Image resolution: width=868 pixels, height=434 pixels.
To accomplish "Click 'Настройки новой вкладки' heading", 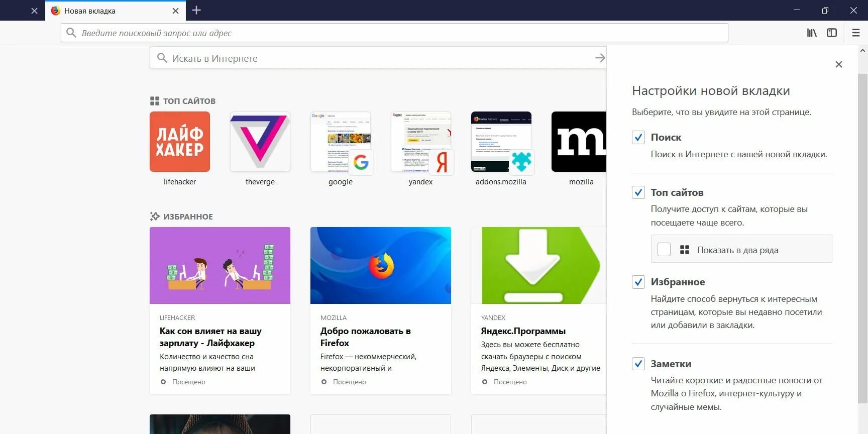I will tap(711, 91).
